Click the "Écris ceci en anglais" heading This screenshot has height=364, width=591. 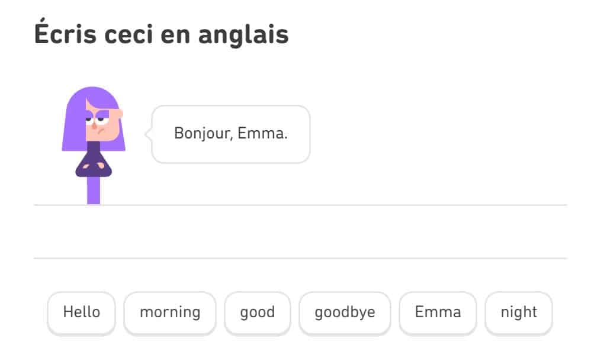(161, 33)
